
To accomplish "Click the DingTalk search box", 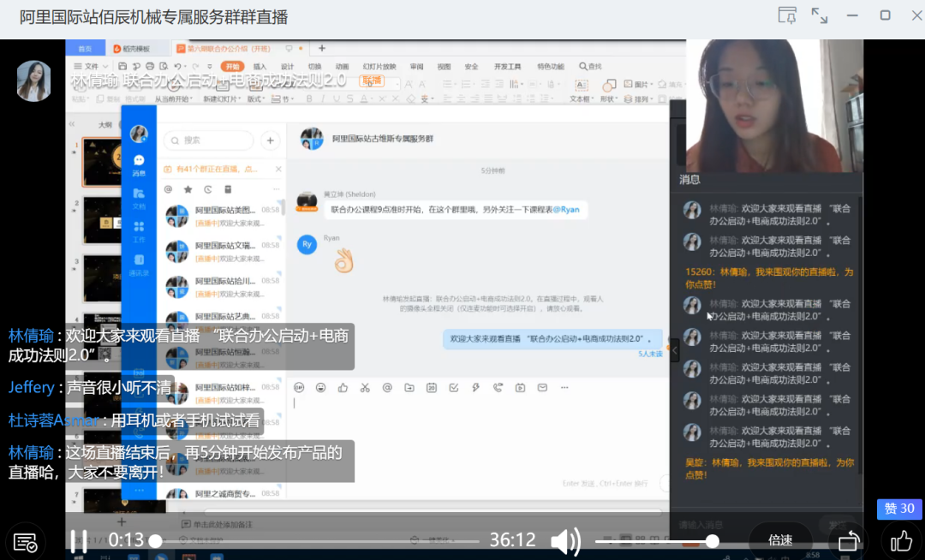I will tap(209, 140).
